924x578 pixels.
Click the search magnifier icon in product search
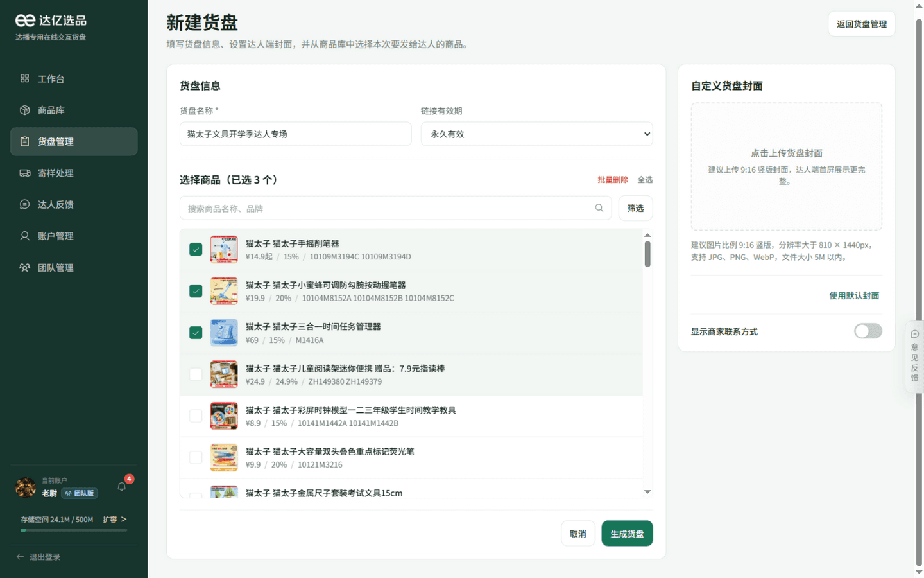click(x=599, y=208)
